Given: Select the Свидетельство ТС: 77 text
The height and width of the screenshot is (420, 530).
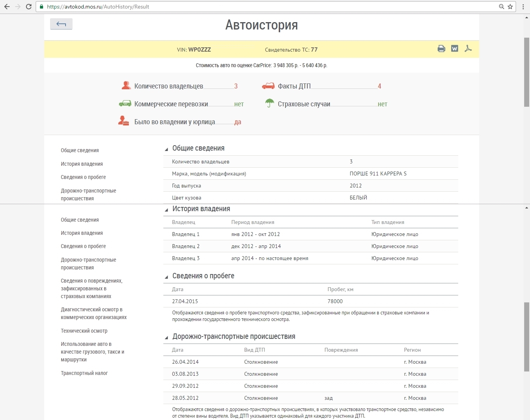Looking at the screenshot, I should pyautogui.click(x=291, y=50).
